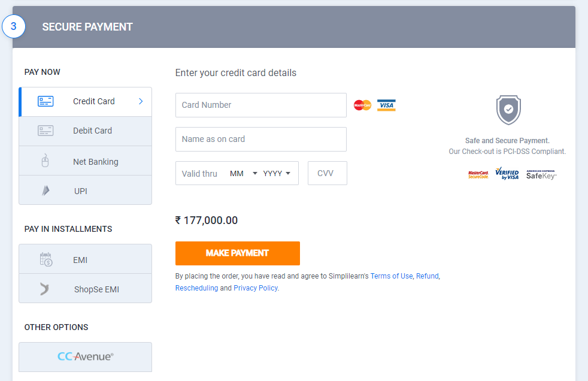Expand Credit Card option chevron arrow
The width and height of the screenshot is (588, 381).
(x=141, y=101)
